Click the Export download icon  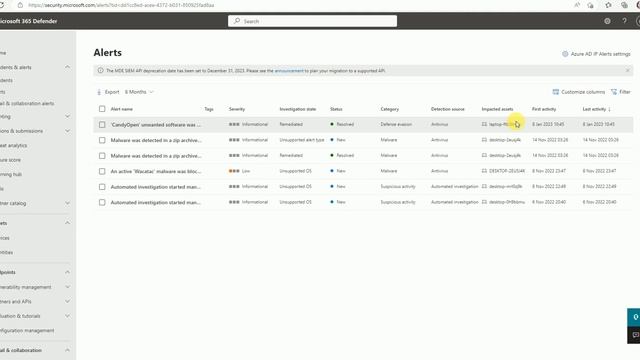point(99,92)
